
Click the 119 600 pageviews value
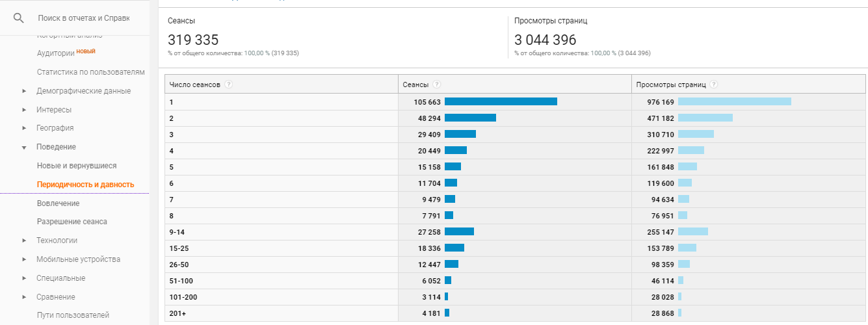(661, 183)
